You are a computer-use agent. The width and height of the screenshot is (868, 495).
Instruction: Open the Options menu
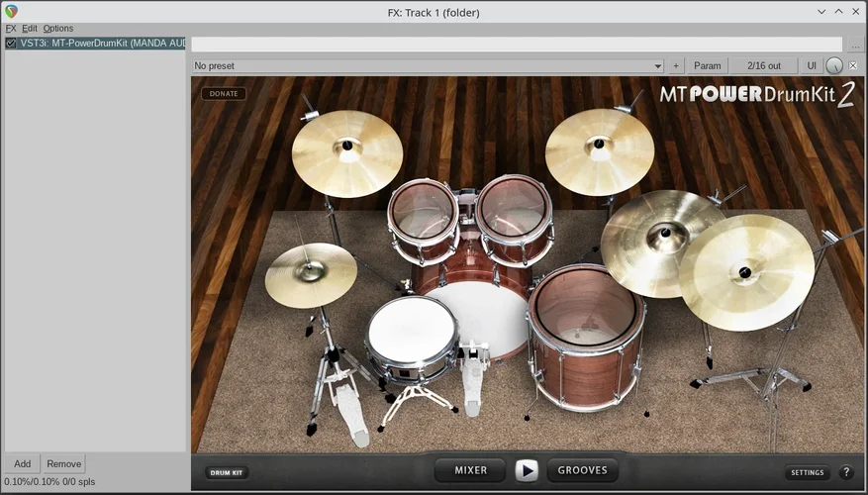tap(57, 29)
